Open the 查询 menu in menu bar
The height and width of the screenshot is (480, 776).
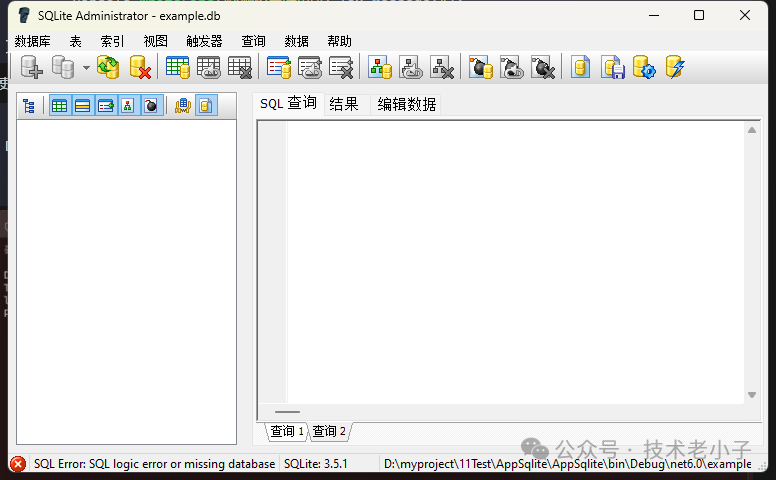[x=253, y=41]
